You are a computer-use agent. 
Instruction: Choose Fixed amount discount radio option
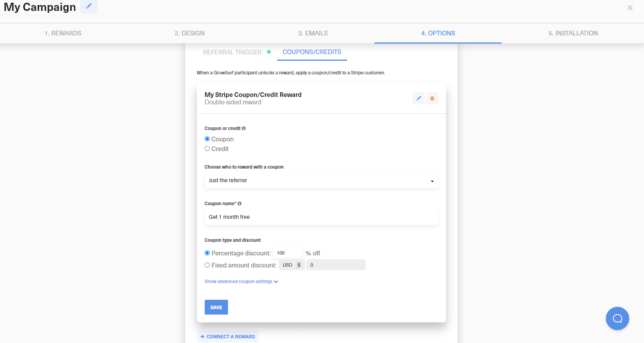click(x=207, y=265)
